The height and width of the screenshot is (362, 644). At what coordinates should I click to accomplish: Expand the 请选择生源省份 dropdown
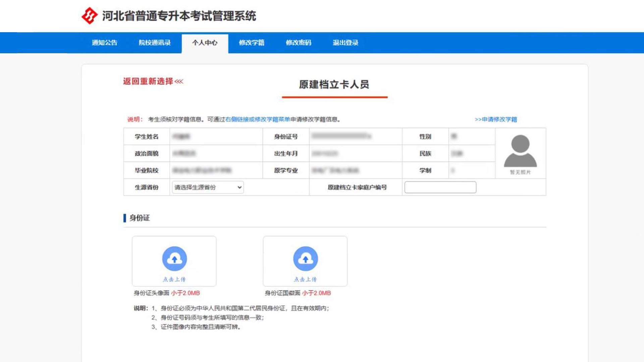point(208,187)
